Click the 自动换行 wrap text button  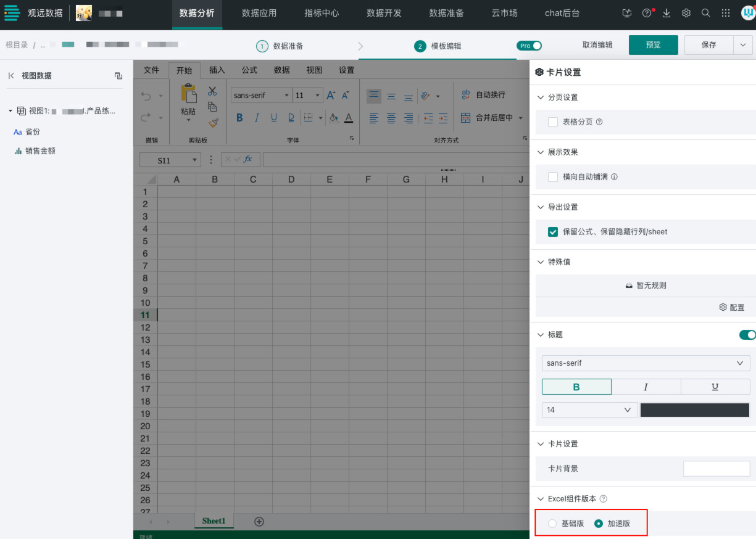pyautogui.click(x=483, y=95)
